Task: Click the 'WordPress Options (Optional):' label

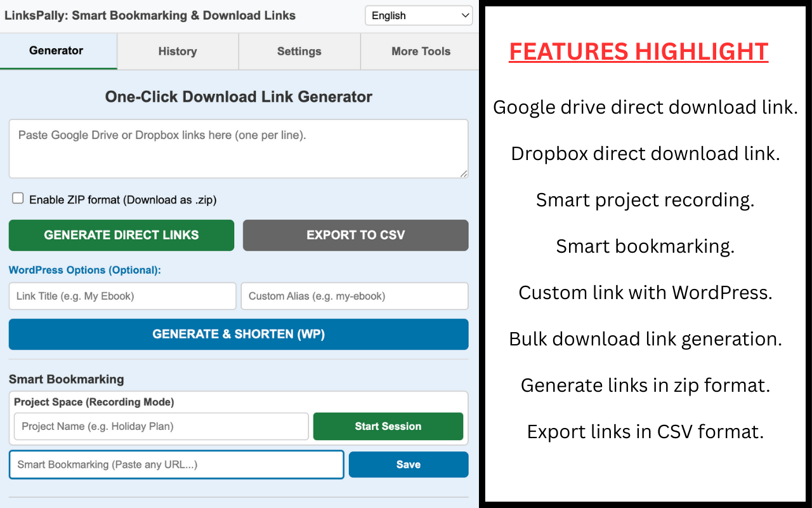Action: coord(85,270)
